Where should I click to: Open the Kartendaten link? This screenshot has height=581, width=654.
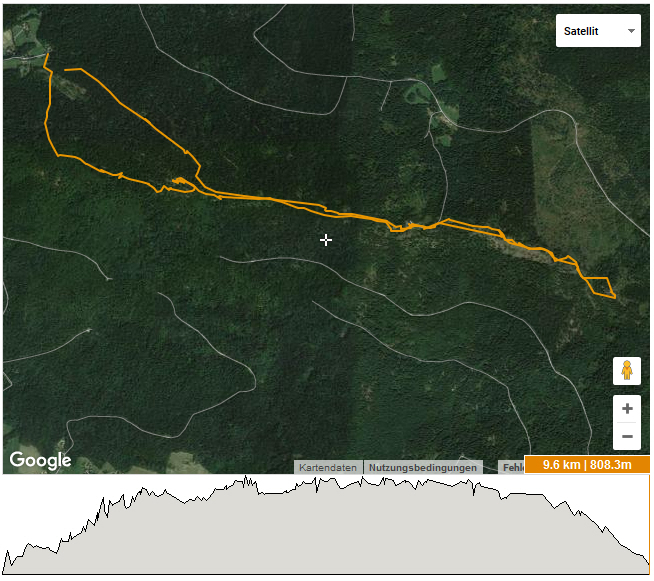point(328,467)
